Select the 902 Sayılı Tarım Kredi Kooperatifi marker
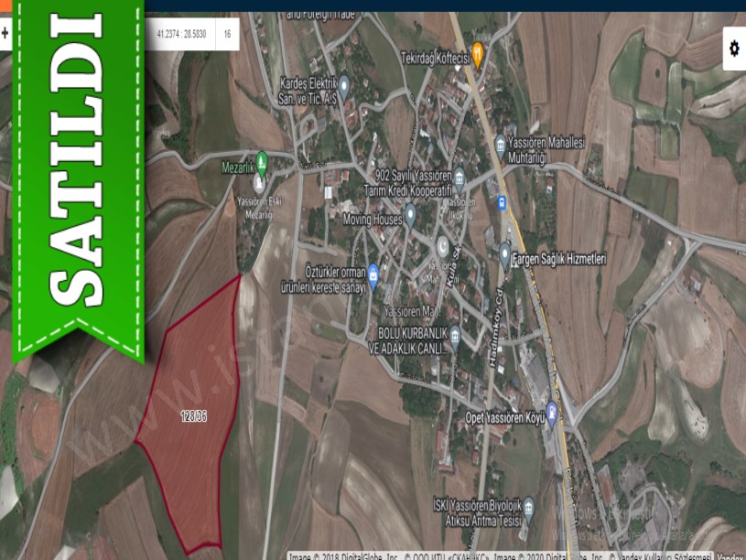Screen dimensions: 746x560 click(459, 173)
